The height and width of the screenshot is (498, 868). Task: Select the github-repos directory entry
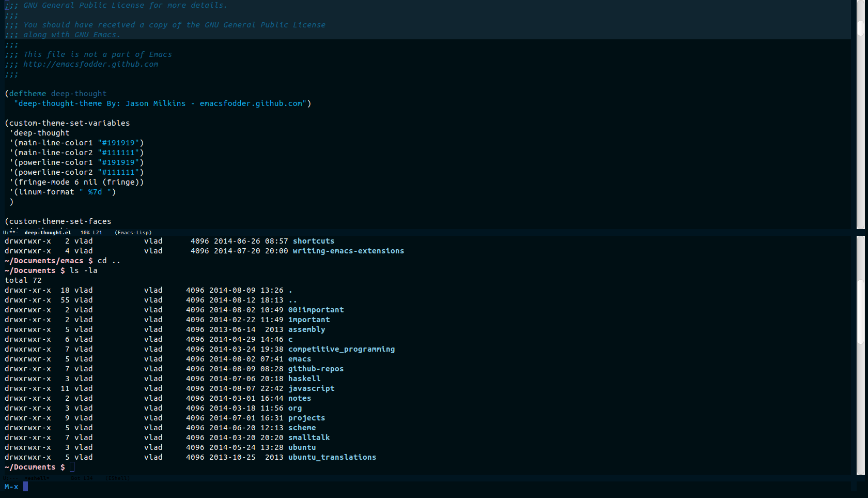(x=316, y=369)
